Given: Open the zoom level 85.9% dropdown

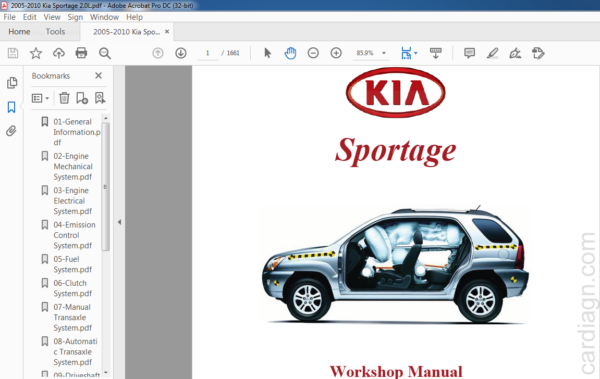Looking at the screenshot, I should [x=384, y=53].
